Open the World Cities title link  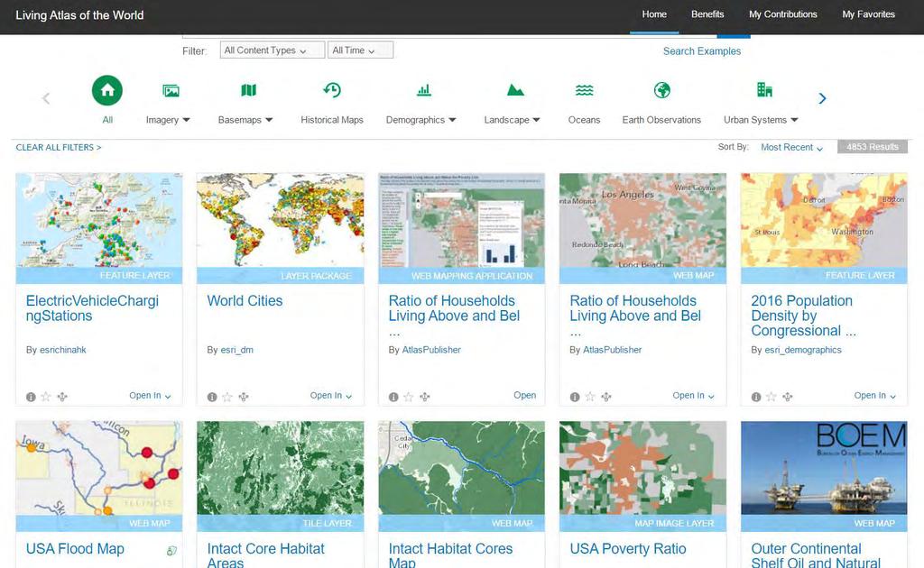tap(245, 301)
